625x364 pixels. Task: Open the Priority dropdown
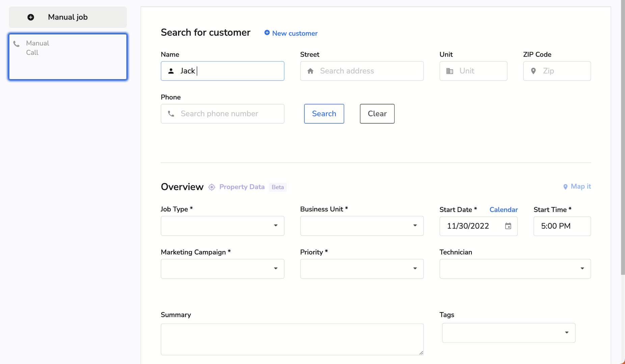click(x=362, y=269)
